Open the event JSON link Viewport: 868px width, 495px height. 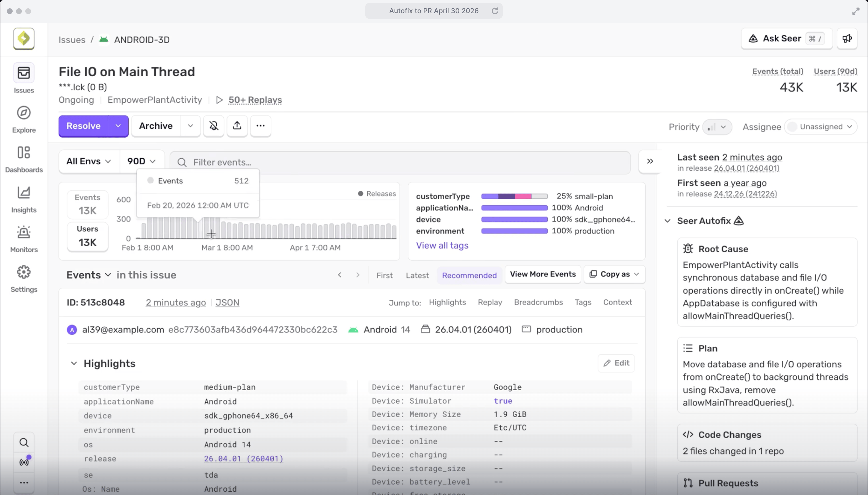[x=227, y=302]
